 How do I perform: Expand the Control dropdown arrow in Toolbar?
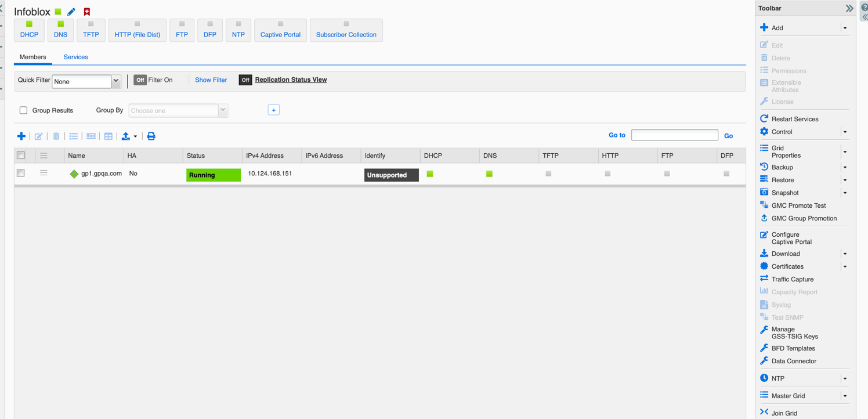(845, 132)
